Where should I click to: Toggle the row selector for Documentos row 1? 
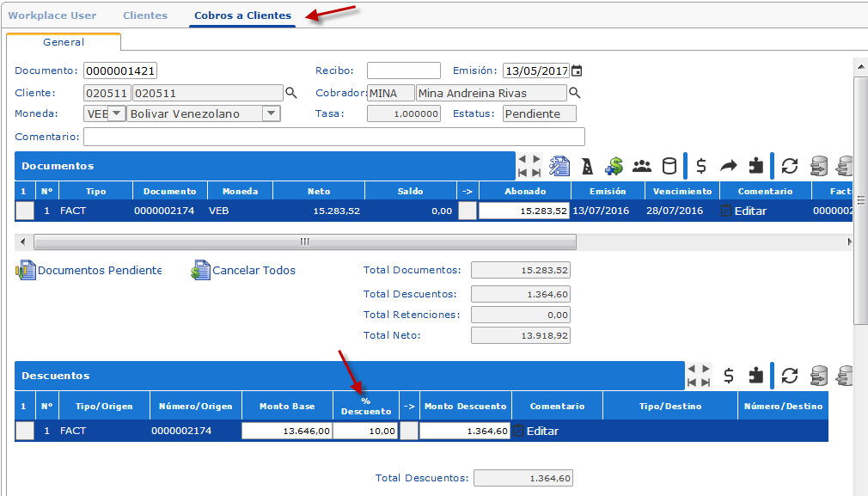click(25, 211)
